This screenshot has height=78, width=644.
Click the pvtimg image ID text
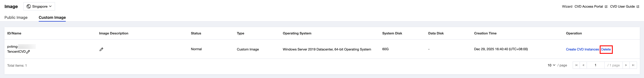[x=13, y=46]
